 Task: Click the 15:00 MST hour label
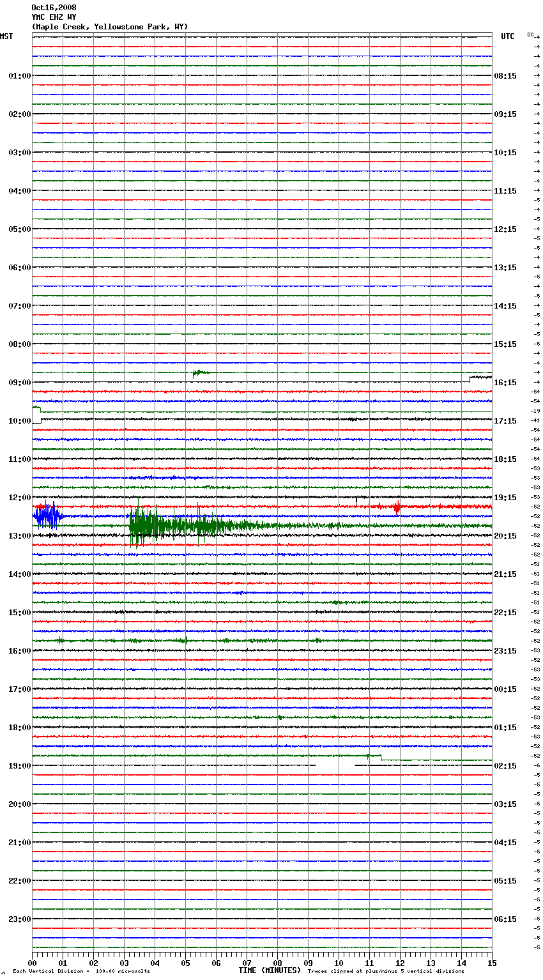(20, 613)
